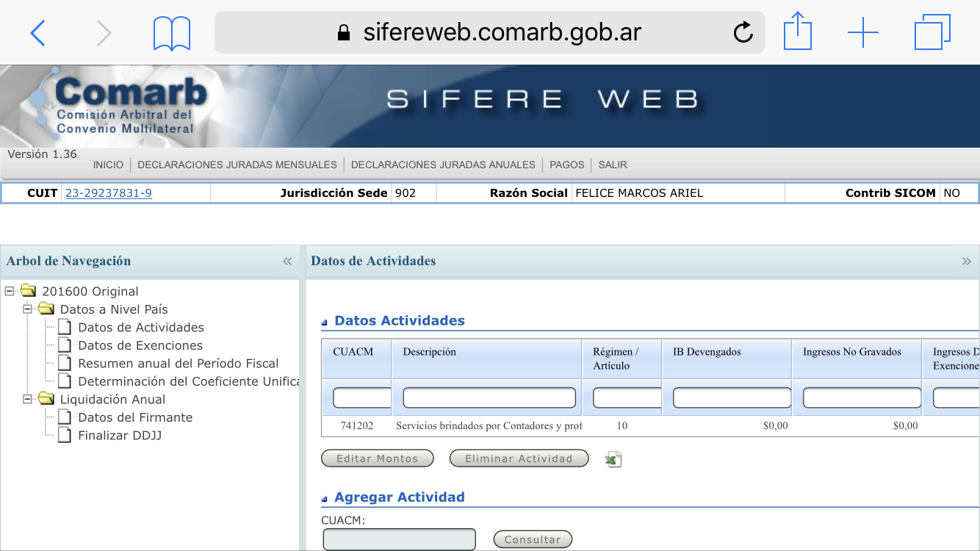Click the Eliminar Actividad button
980x551 pixels.
[519, 458]
